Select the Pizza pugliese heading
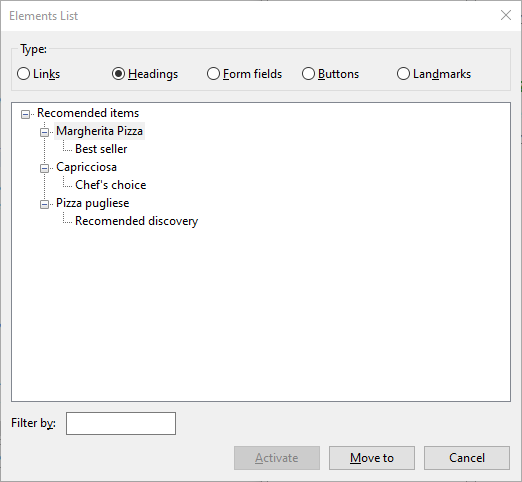 tap(92, 203)
